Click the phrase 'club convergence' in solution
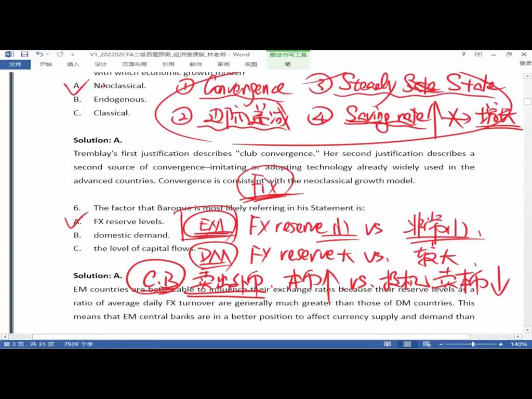This screenshot has width=532, height=399. [x=277, y=154]
